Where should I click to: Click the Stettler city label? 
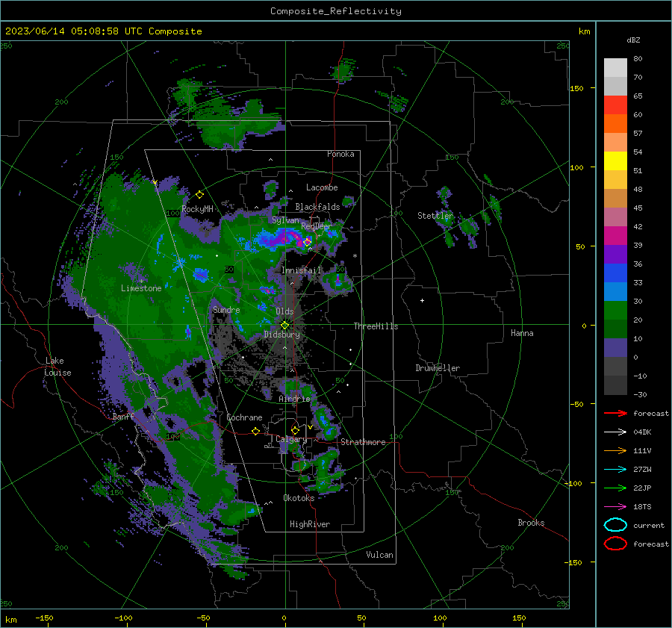click(x=435, y=216)
